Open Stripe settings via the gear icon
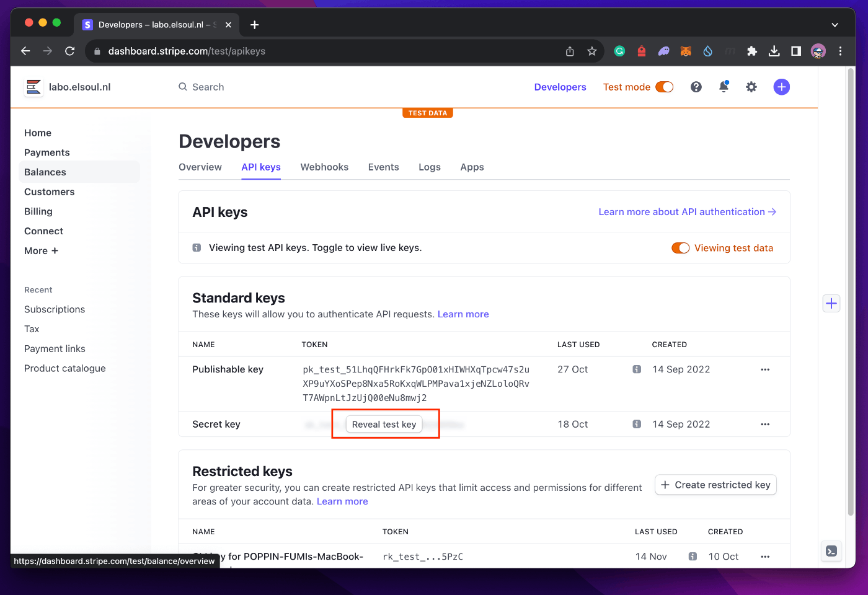 (x=751, y=87)
